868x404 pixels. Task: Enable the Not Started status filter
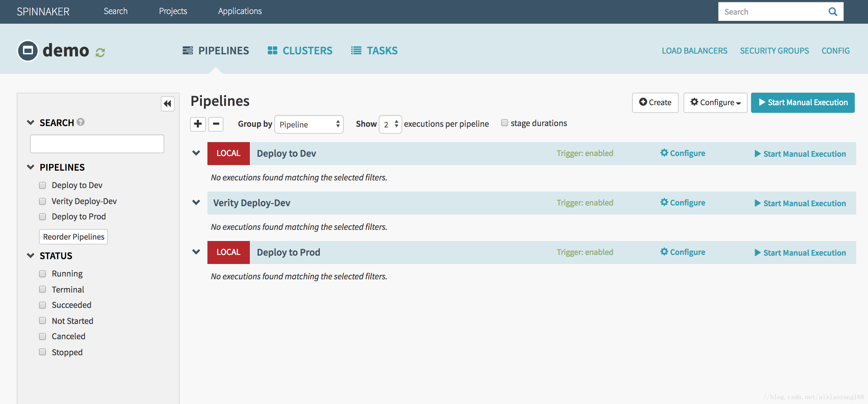click(x=42, y=320)
